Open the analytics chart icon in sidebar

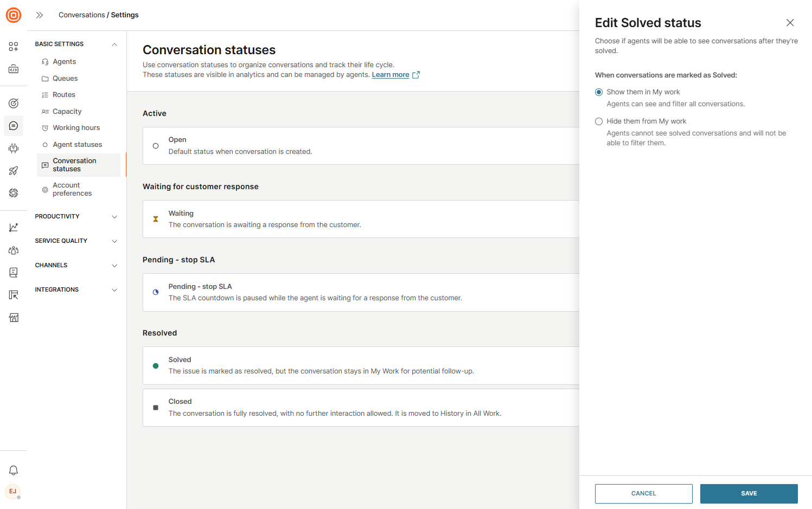pyautogui.click(x=14, y=228)
